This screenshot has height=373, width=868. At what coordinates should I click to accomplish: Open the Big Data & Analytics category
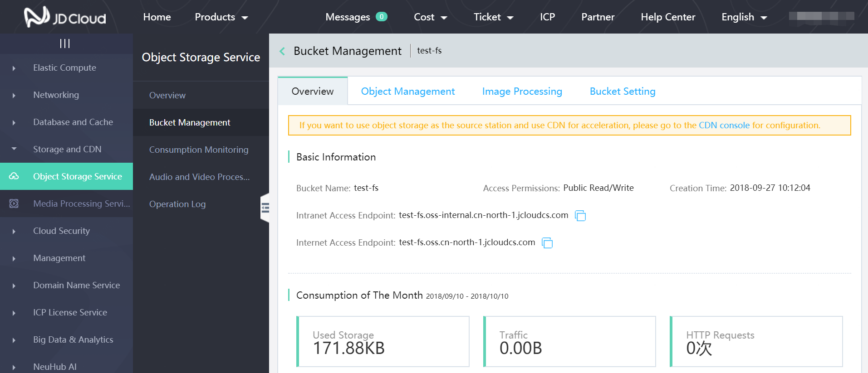tap(66, 339)
